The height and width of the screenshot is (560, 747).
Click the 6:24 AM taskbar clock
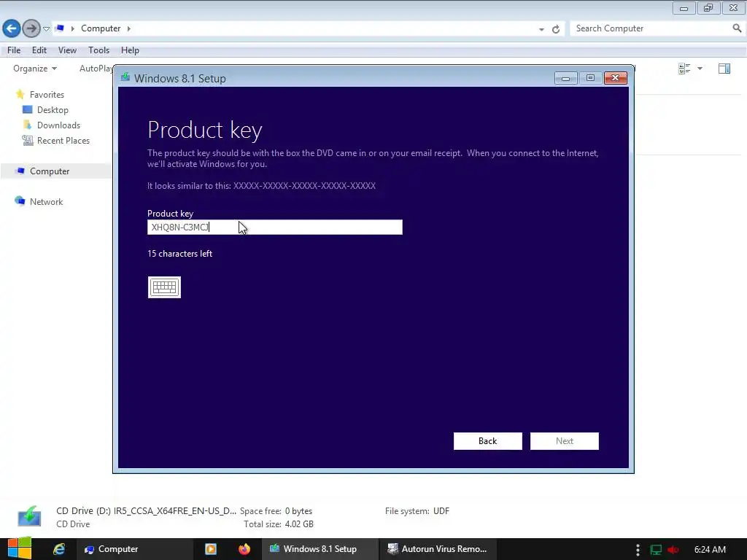click(710, 550)
